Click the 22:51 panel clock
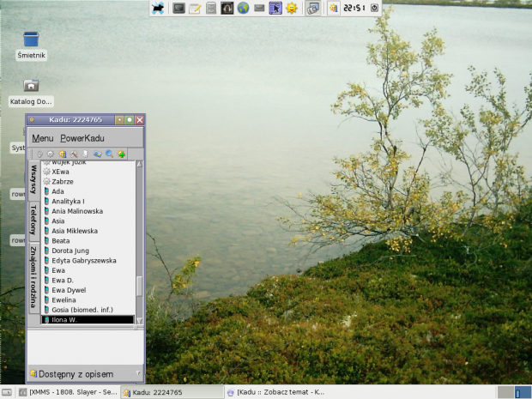Viewport: 532px width, 399px height. point(354,8)
